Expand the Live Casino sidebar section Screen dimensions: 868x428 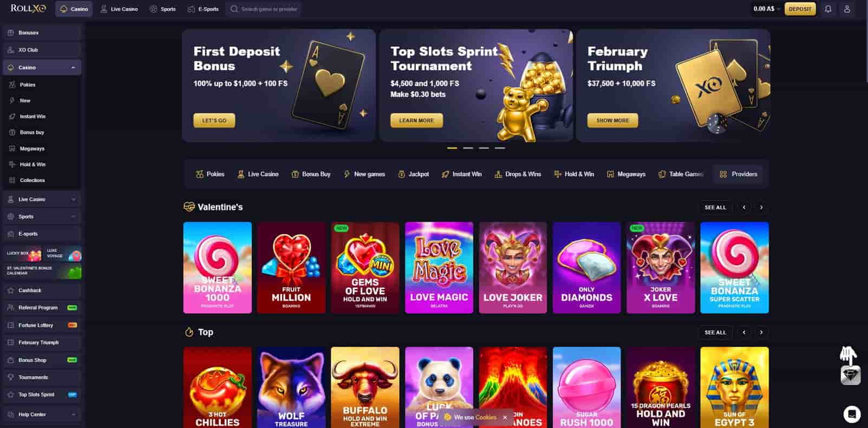[x=73, y=199]
